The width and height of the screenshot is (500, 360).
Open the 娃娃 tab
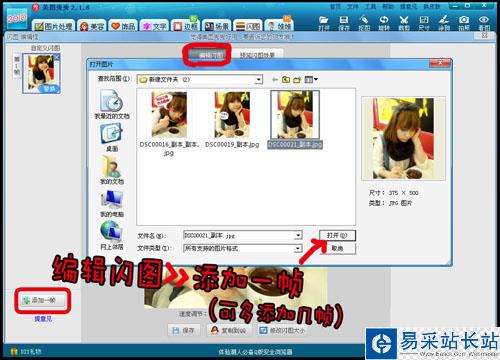point(279,26)
